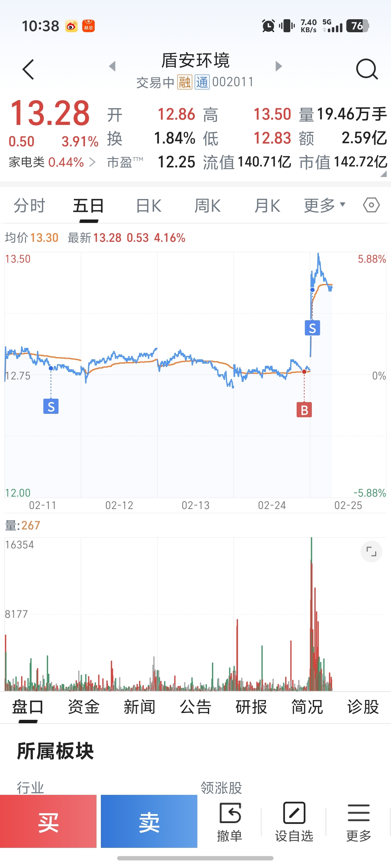Expand the 更多 chart period dropdown
Screen dimensions: 391x868
[325, 205]
